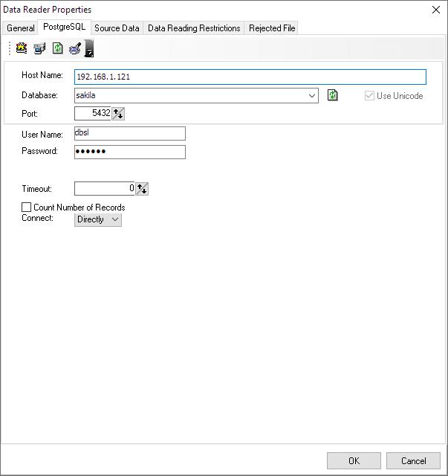Viewport: 448px width, 476px height.
Task: Click the Port spinner arrows
Action: [118, 114]
